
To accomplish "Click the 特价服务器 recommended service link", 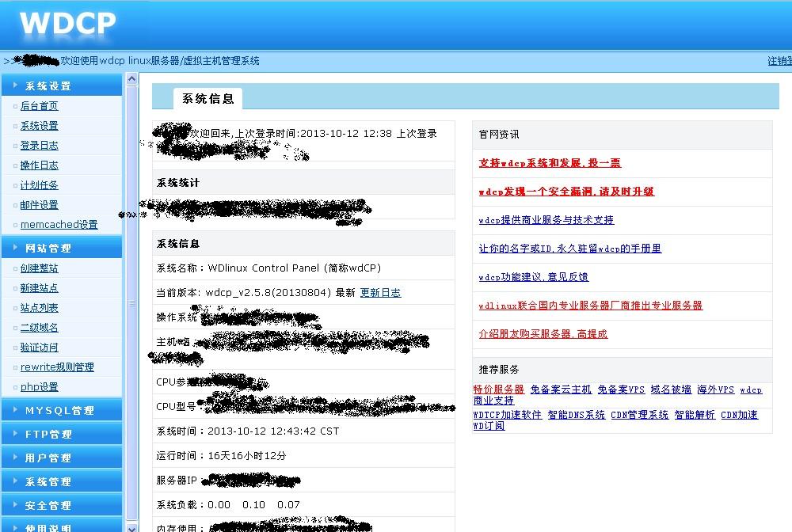I will pyautogui.click(x=498, y=389).
